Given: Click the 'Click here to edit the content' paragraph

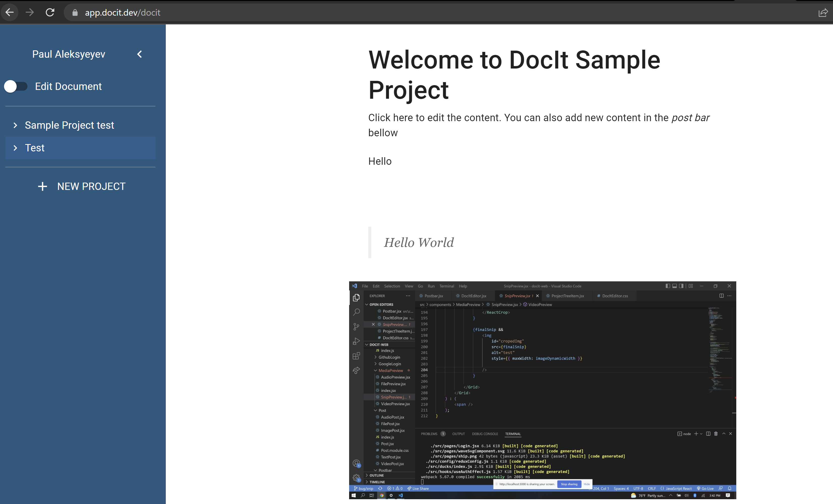Looking at the screenshot, I should pos(539,125).
